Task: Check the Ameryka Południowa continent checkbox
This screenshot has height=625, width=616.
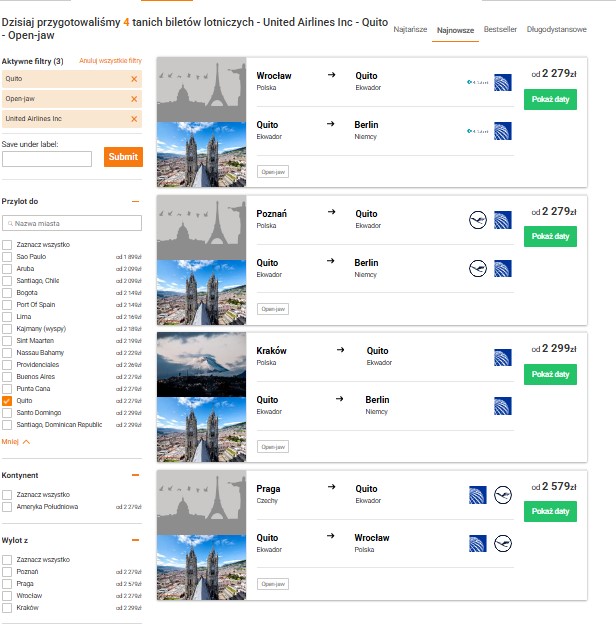Action: click(7, 507)
